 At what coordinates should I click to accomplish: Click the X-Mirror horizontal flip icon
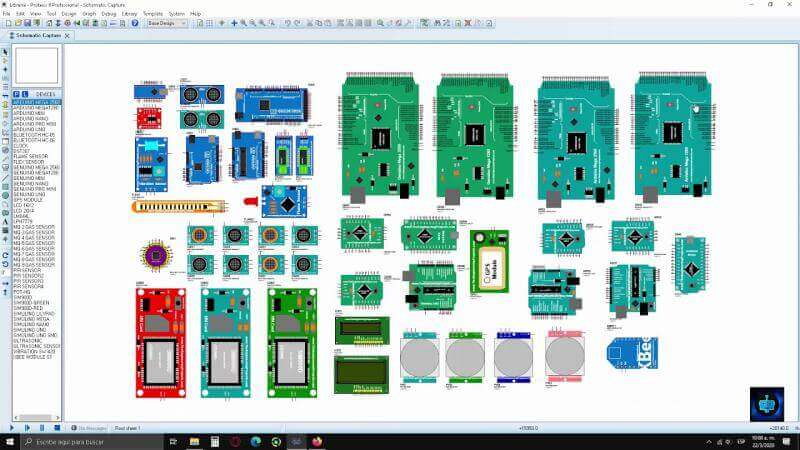(5, 284)
